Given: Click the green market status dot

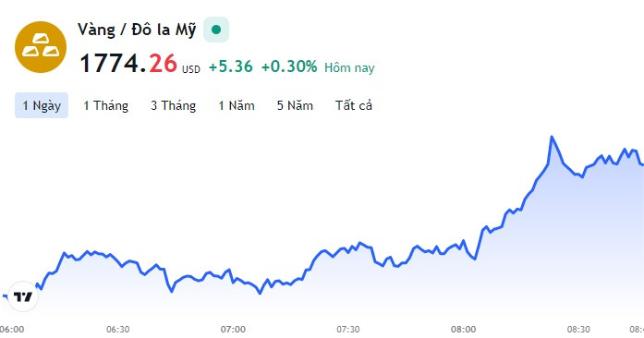Looking at the screenshot, I should 216,30.
